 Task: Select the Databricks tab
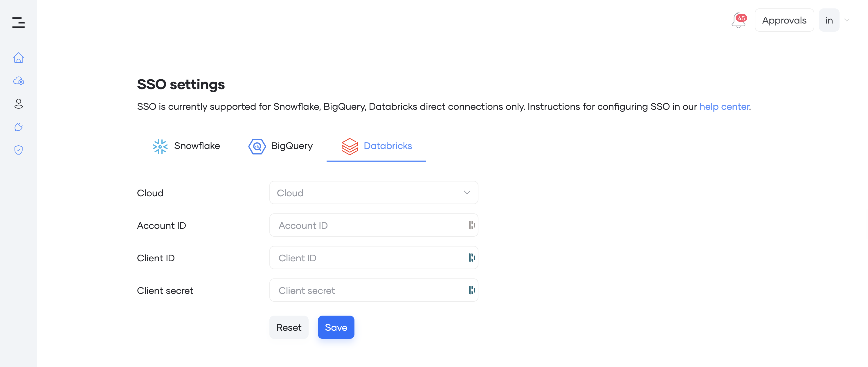click(x=377, y=146)
